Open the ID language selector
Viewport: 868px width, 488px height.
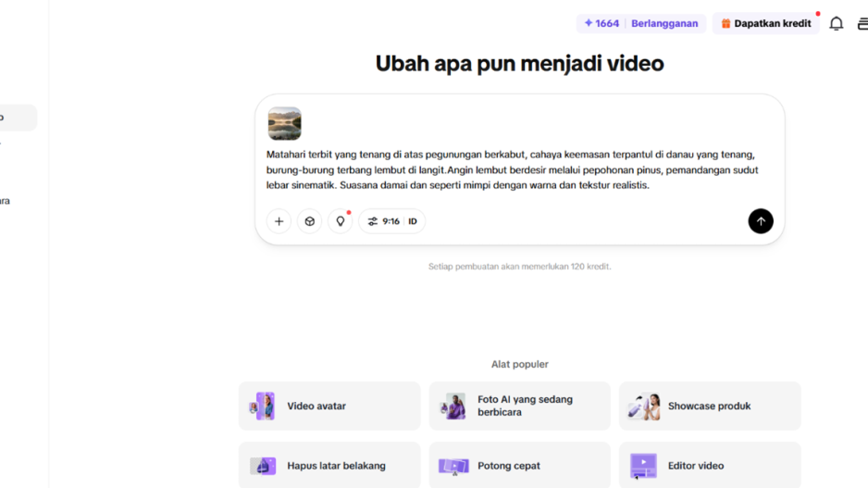click(x=413, y=221)
